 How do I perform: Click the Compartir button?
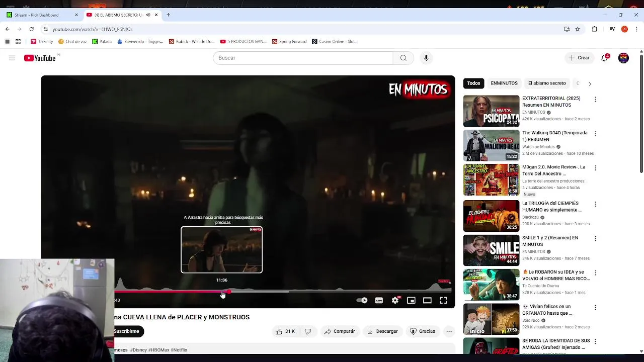[x=340, y=331]
